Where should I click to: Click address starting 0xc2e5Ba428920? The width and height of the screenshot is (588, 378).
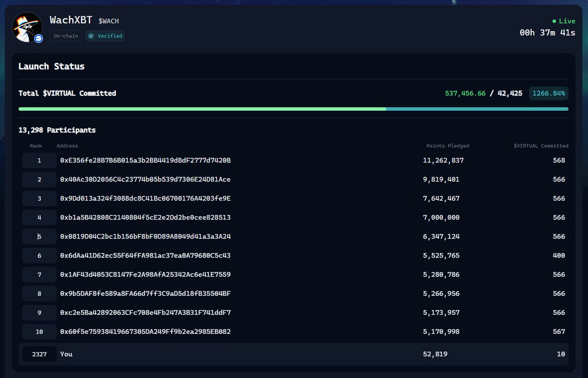(146, 312)
